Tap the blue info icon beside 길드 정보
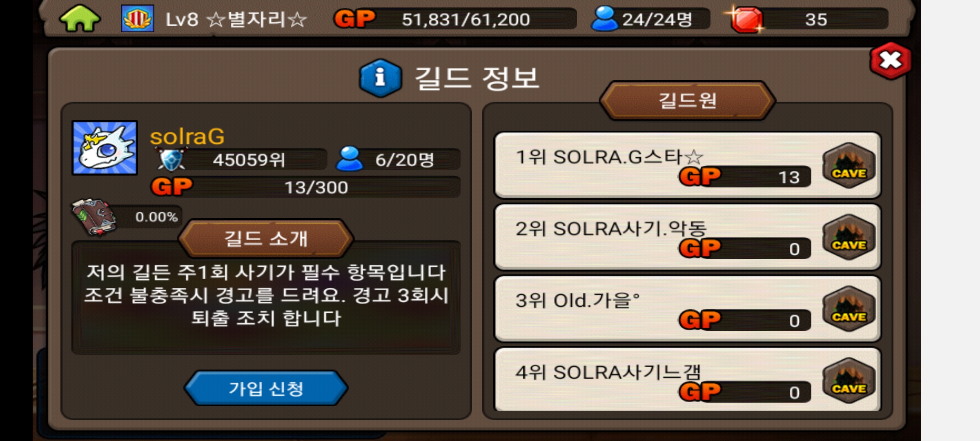Viewport: 980px width, 441px height. [380, 78]
